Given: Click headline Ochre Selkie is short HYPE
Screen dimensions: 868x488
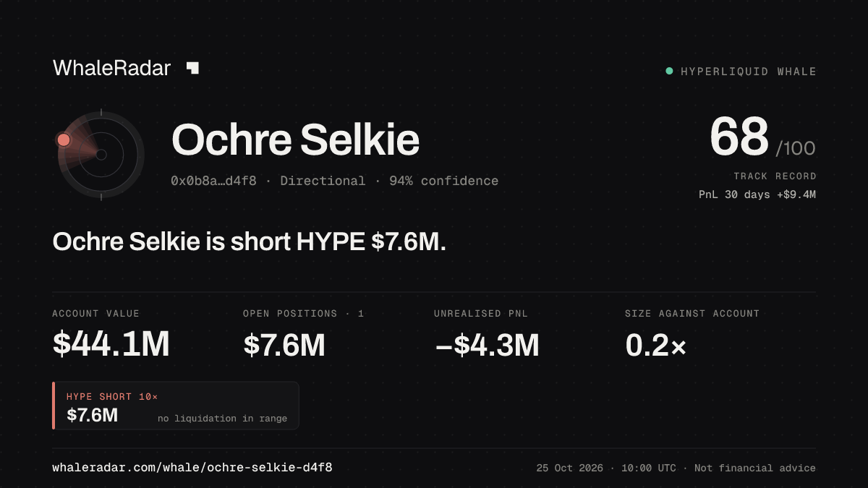Looking at the screenshot, I should (249, 242).
